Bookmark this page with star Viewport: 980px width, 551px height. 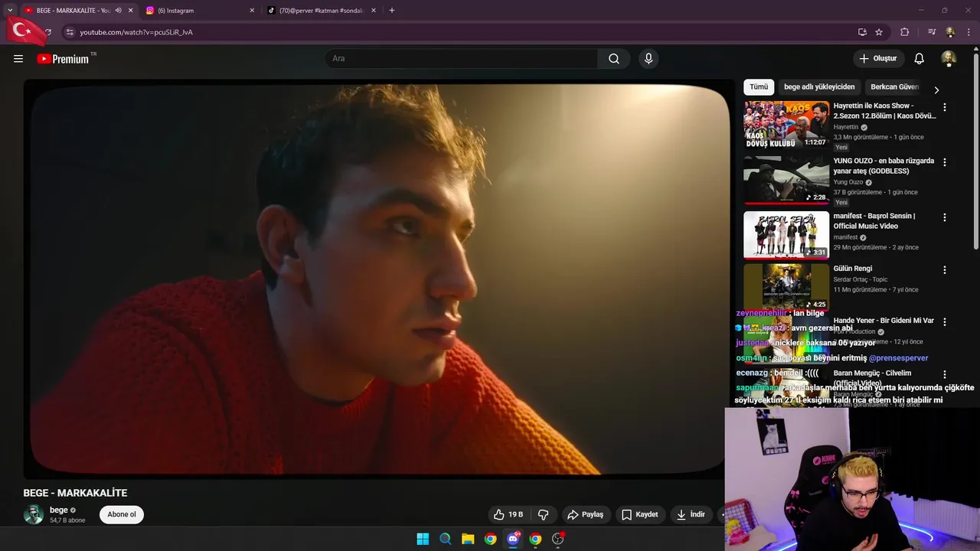[879, 32]
